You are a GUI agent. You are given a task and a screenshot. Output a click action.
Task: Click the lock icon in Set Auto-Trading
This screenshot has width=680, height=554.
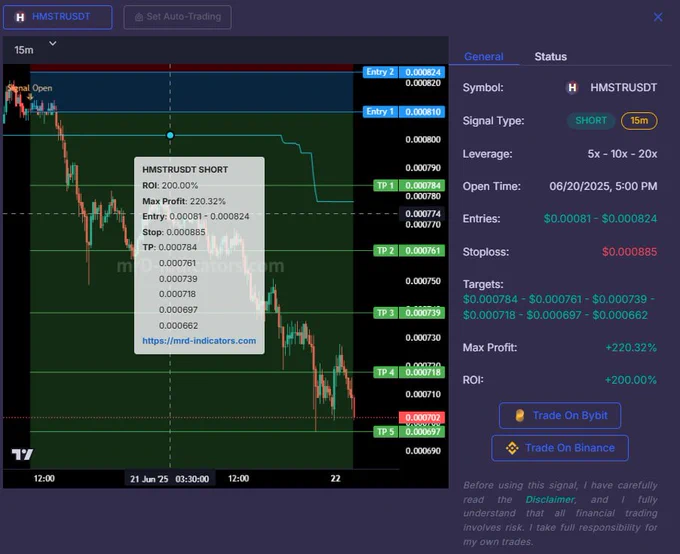click(139, 17)
